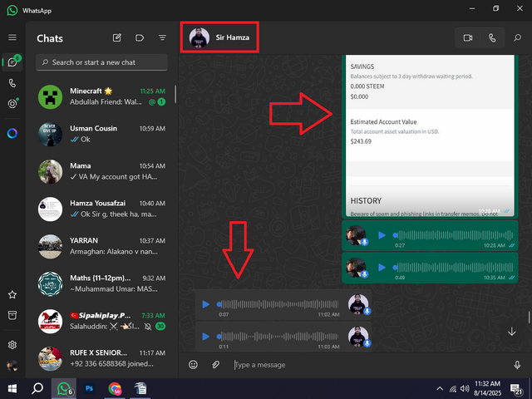This screenshot has height=399, width=532.
Task: Open your profile picture in sidebar
Action: click(x=12, y=366)
